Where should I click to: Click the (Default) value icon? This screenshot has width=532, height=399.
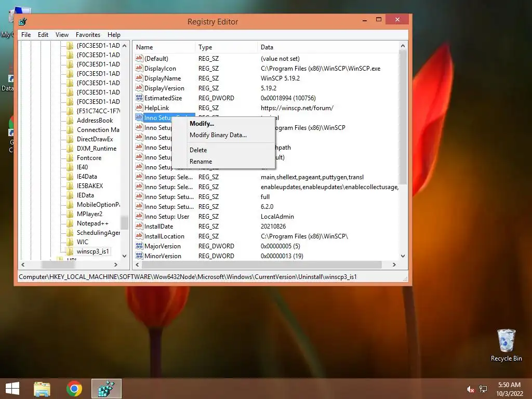(139, 58)
